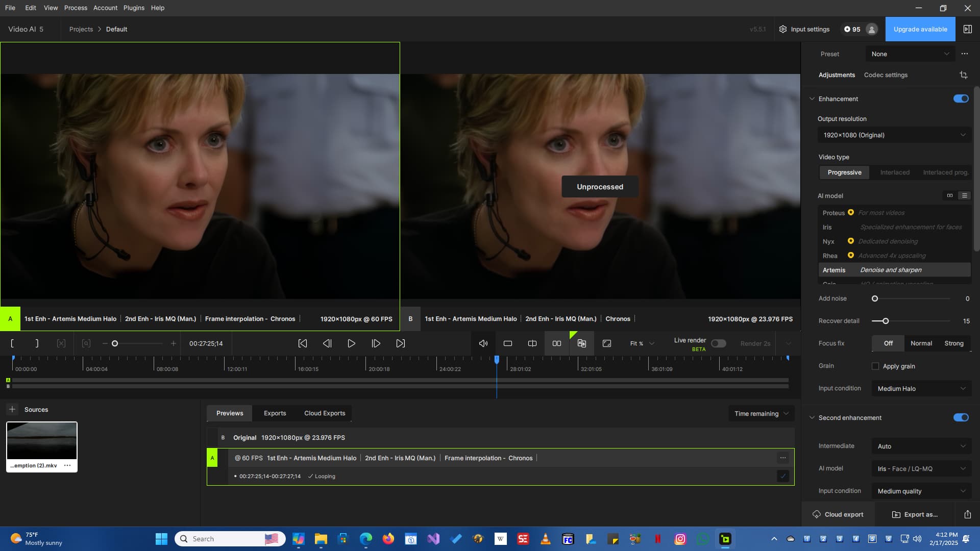Image resolution: width=980 pixels, height=551 pixels.
Task: Click the Upgrade available button
Action: point(920,29)
